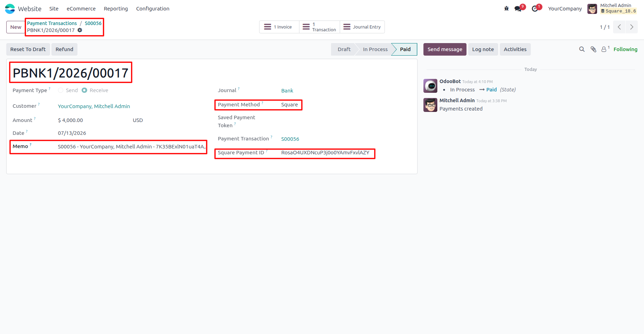Viewport: 644px width, 334px height.
Task: Open the activities clock icon
Action: coord(535,9)
